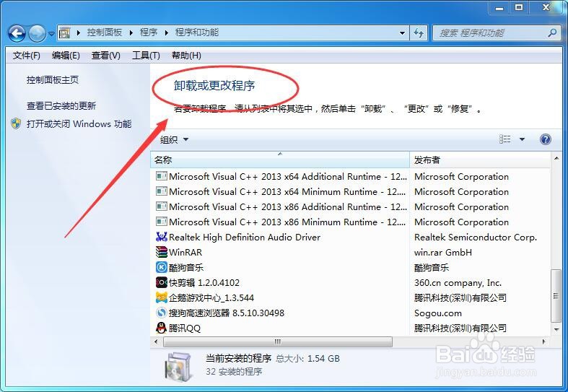The image size is (568, 392).
Task: Click the Back navigation arrow button
Action: click(17, 34)
